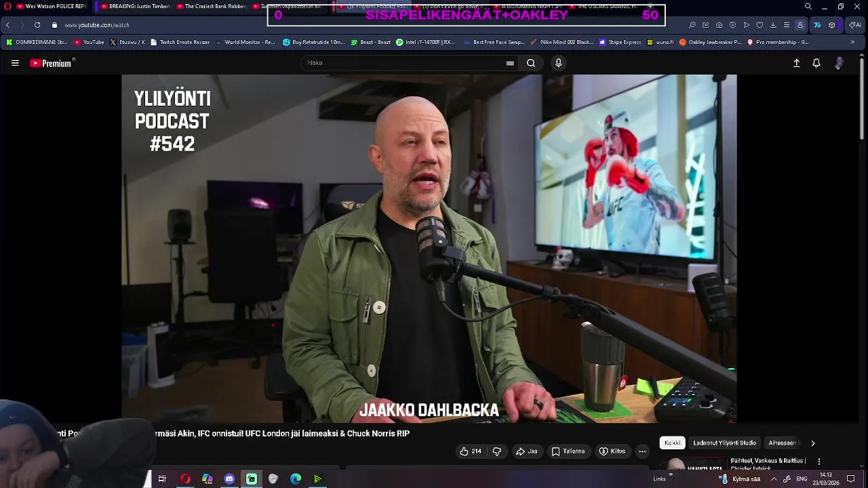Open Pro membership bookmark
The width and height of the screenshot is (868, 488).
point(778,42)
